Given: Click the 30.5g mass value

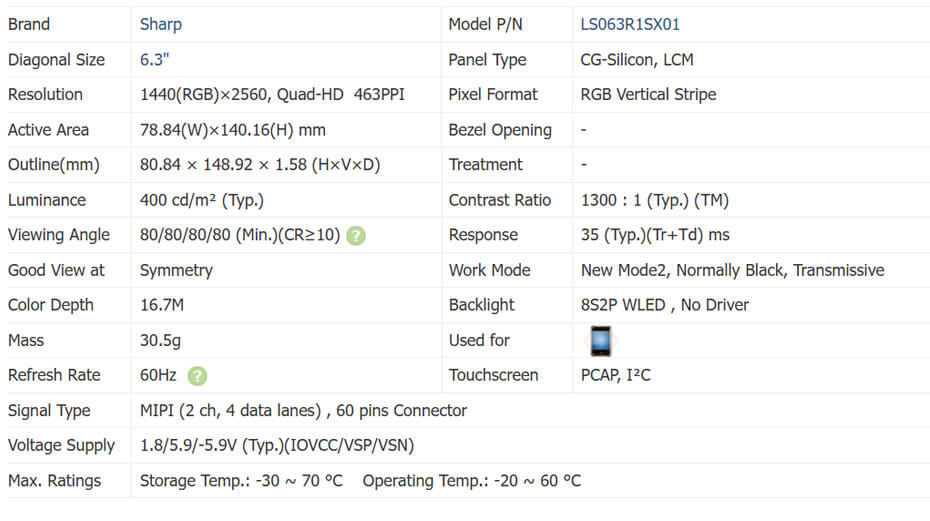Looking at the screenshot, I should [161, 340].
